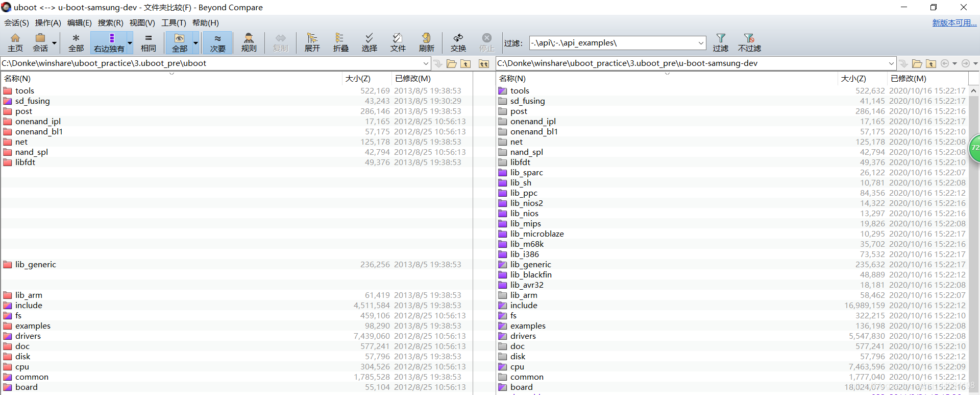Open the 右边独有 filter dropdown arrow

coord(130,43)
